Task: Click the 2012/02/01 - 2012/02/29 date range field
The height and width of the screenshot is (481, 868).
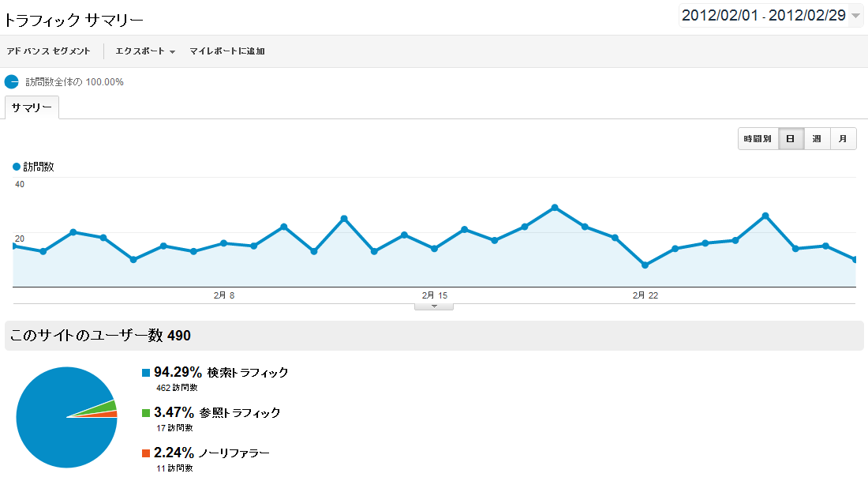Action: point(763,16)
